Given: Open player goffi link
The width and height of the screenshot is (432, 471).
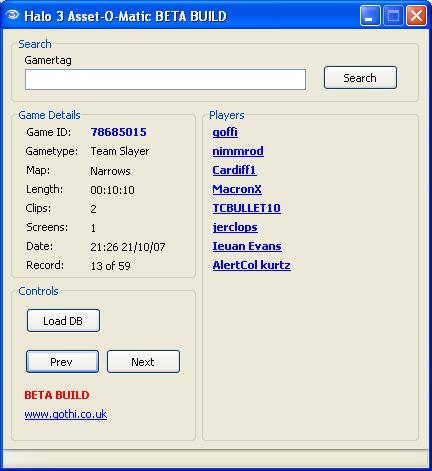Looking at the screenshot, I should click(x=225, y=132).
